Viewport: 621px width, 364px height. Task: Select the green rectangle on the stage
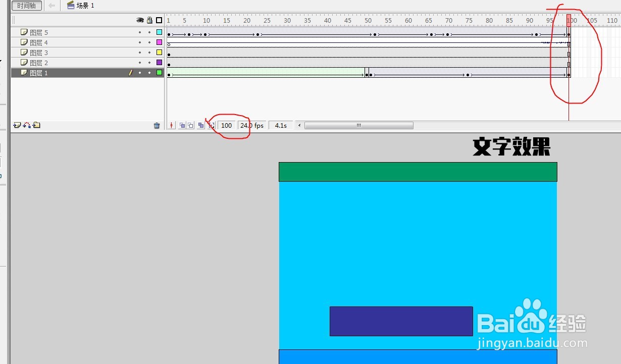(x=418, y=172)
